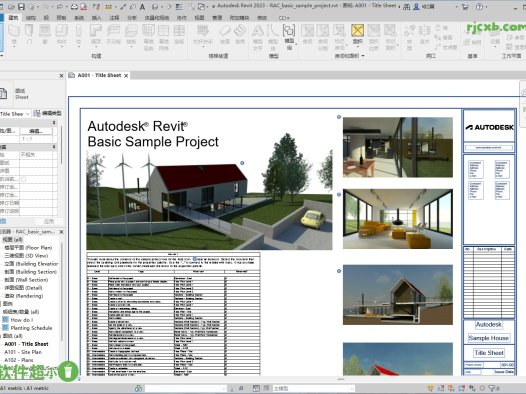Close the A001 - Title Sheet tab

tap(126, 76)
